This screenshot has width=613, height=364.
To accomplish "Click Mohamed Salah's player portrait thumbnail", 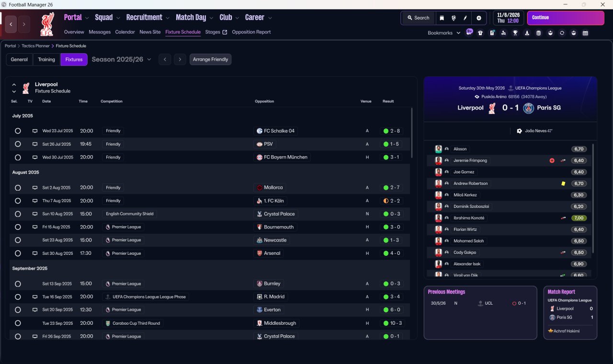I will tap(438, 241).
